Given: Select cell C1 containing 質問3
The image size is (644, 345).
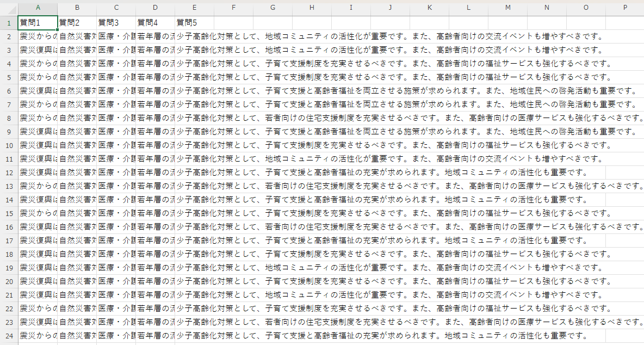Looking at the screenshot, I should coord(116,23).
